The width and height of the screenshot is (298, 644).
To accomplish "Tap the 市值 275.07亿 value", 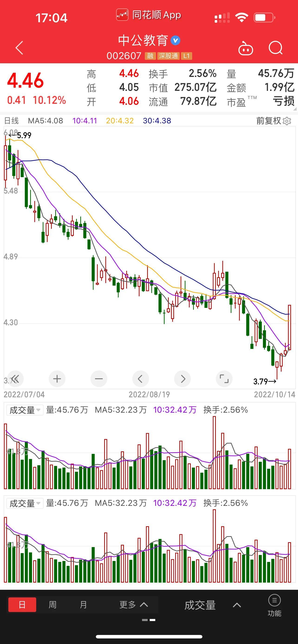I will tap(195, 87).
